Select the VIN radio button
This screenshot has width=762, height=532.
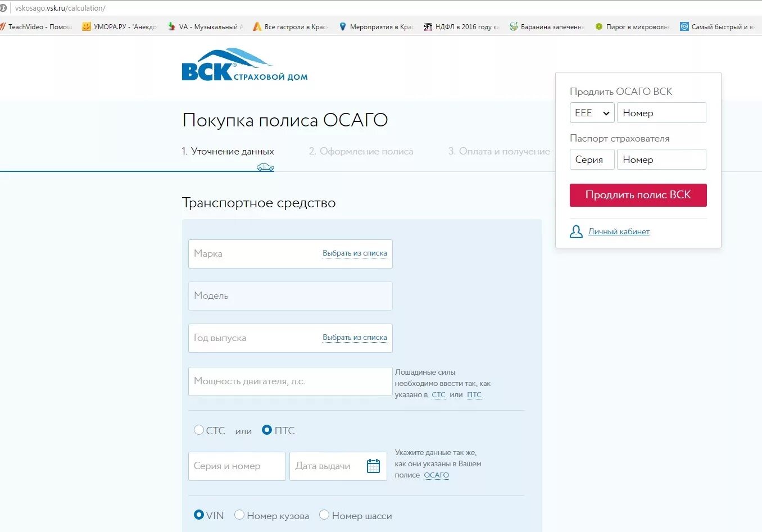click(199, 515)
